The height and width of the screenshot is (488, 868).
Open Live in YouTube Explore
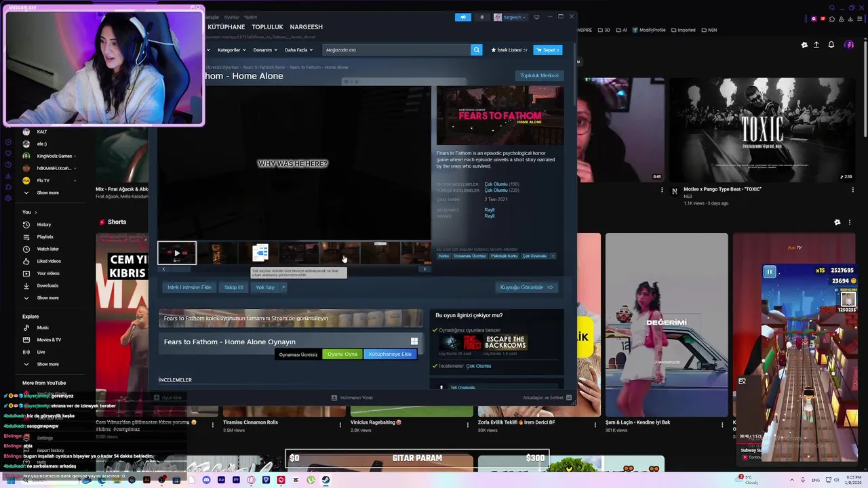pyautogui.click(x=41, y=352)
